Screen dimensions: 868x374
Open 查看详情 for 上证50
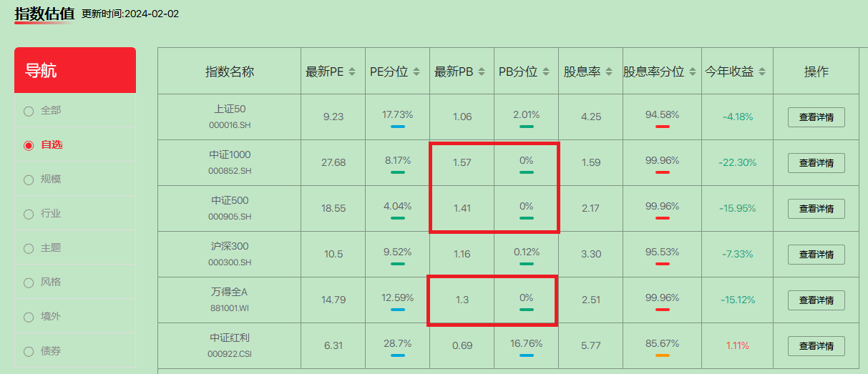tap(816, 117)
